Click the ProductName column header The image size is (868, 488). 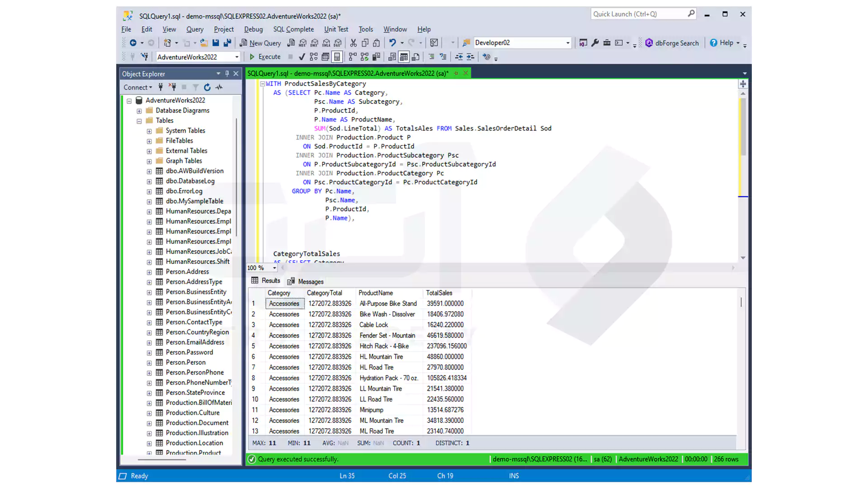click(376, 293)
